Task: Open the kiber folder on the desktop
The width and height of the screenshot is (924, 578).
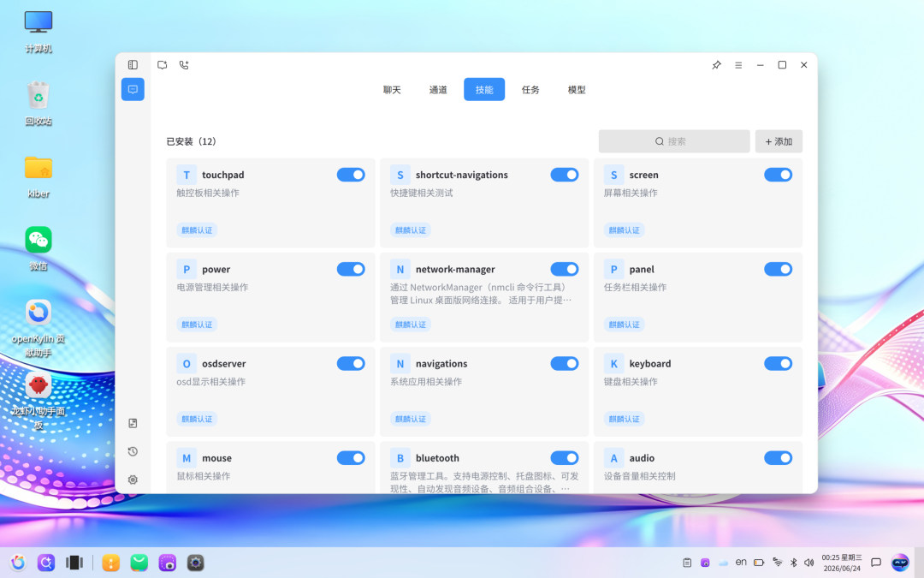Action: click(x=38, y=176)
